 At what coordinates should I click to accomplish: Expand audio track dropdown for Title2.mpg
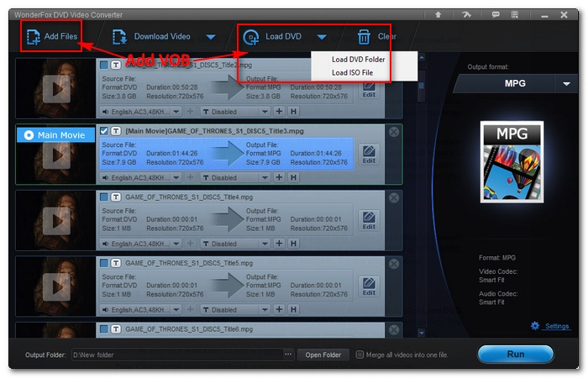pyautogui.click(x=176, y=112)
